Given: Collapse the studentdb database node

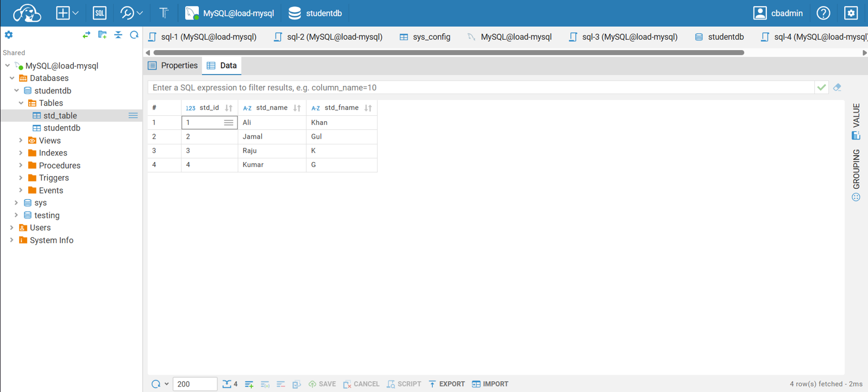Looking at the screenshot, I should 16,91.
